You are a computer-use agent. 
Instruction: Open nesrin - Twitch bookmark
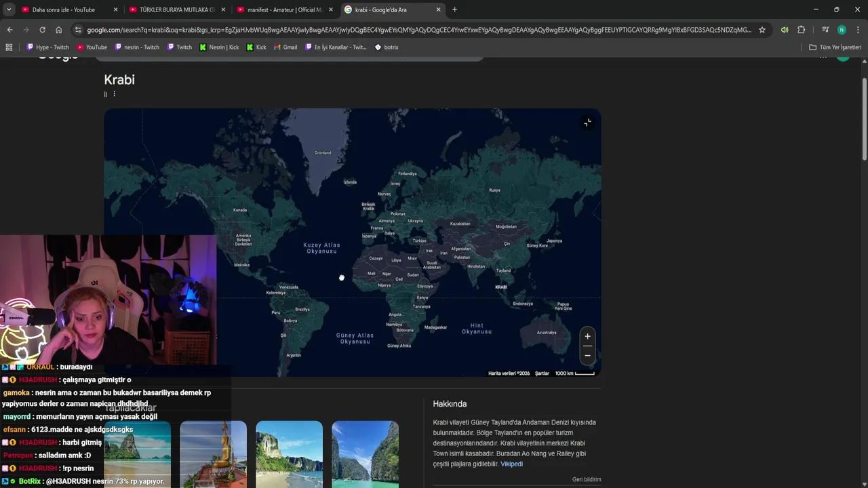coord(137,47)
